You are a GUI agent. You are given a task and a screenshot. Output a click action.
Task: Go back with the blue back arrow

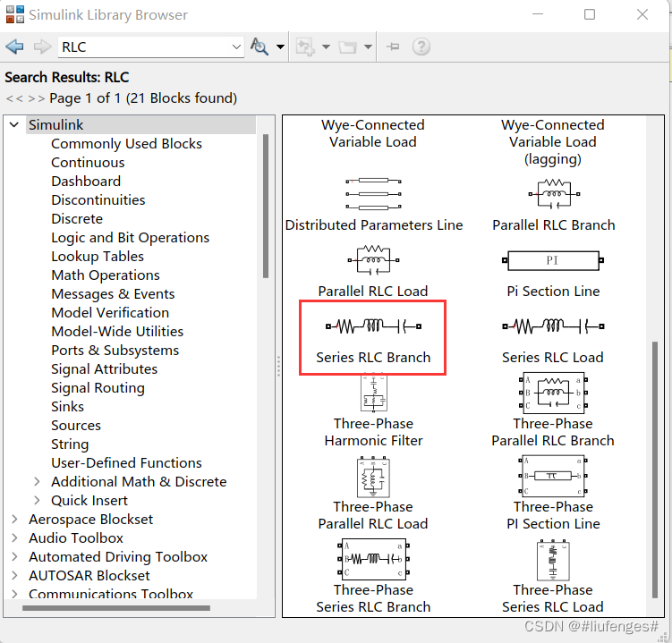point(14,47)
